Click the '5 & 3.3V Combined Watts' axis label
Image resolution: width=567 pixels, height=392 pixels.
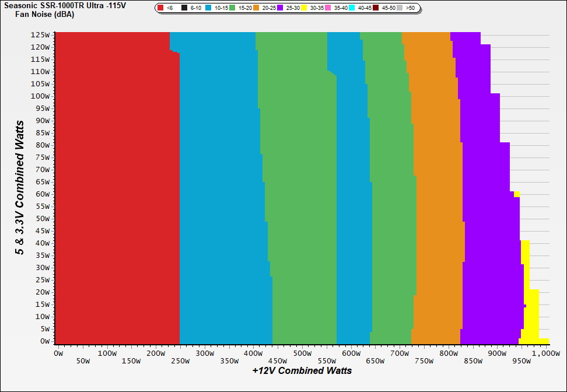tap(20, 188)
